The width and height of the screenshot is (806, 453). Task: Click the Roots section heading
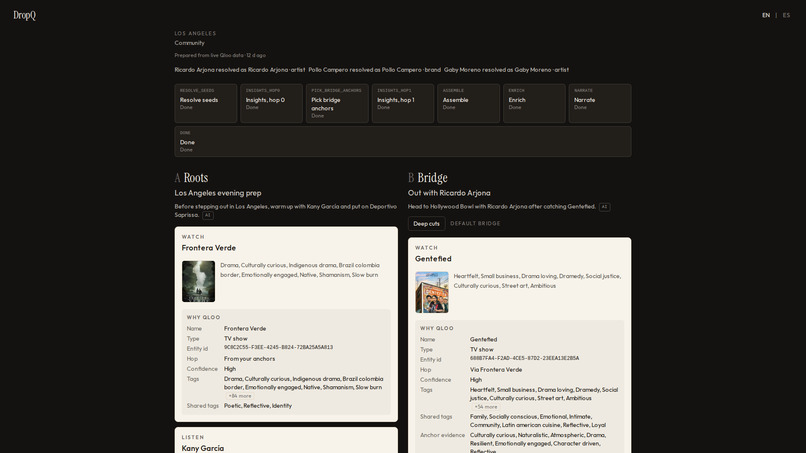click(x=191, y=178)
